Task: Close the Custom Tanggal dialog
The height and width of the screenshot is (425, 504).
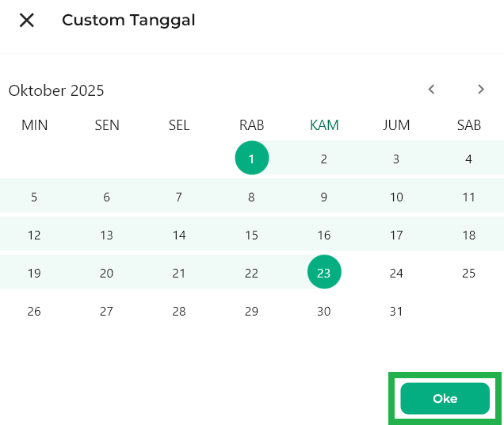Action: click(x=27, y=21)
